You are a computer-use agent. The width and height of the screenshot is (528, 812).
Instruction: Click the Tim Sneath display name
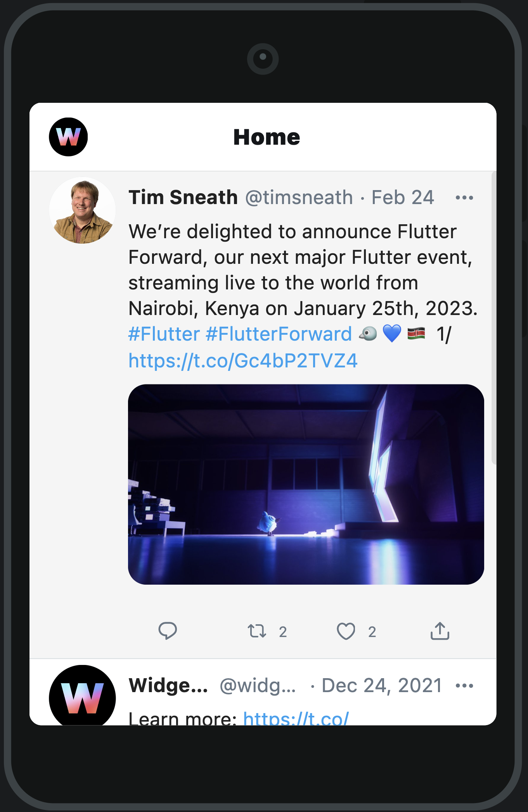[x=183, y=197]
